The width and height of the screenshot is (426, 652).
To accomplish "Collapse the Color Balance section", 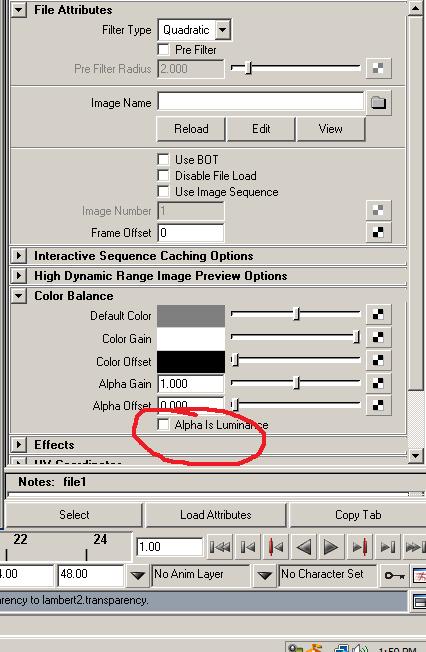I will (x=19, y=296).
